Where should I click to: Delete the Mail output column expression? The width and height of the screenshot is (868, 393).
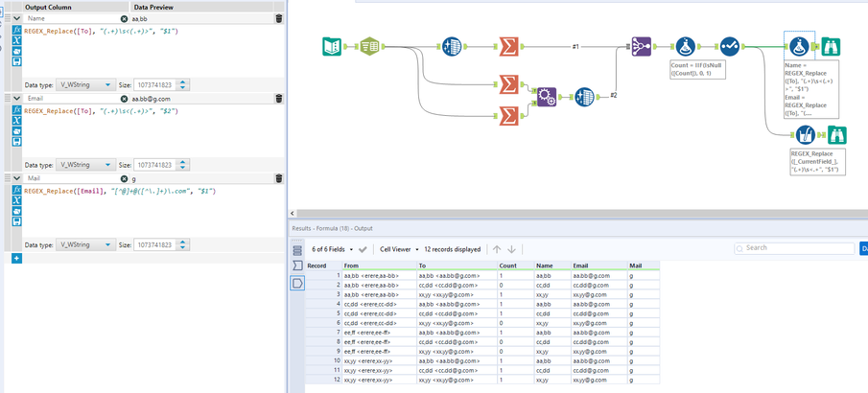click(278, 178)
